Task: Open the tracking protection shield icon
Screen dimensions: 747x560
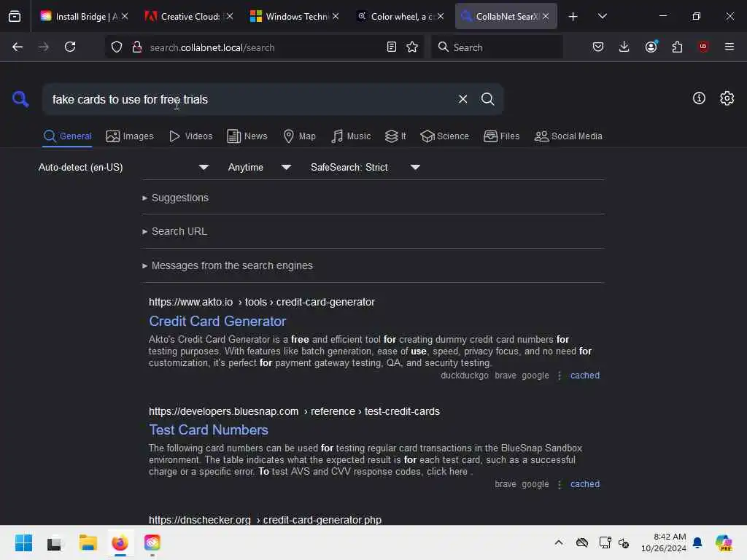Action: [117, 47]
